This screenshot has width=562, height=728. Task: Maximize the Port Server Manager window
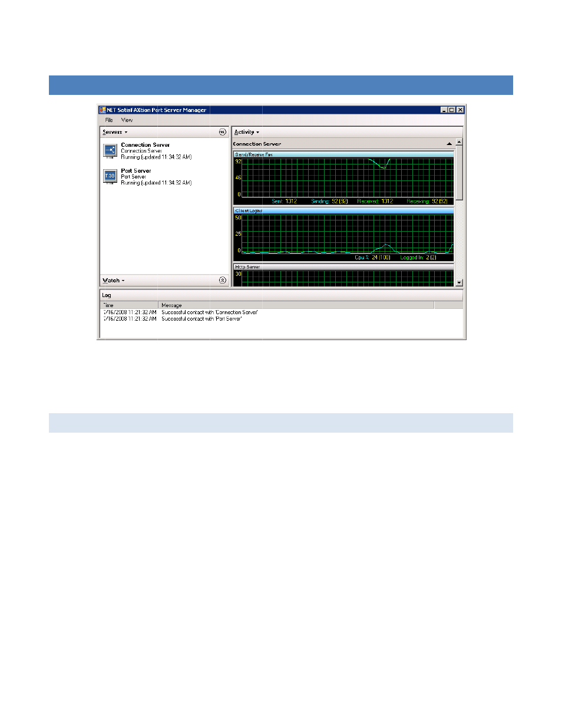(452, 110)
